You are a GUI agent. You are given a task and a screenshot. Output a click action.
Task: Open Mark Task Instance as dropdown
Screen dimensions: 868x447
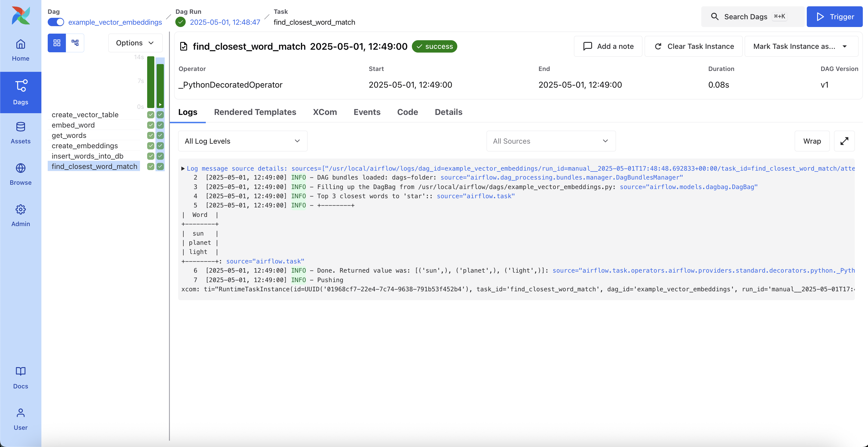tap(801, 46)
